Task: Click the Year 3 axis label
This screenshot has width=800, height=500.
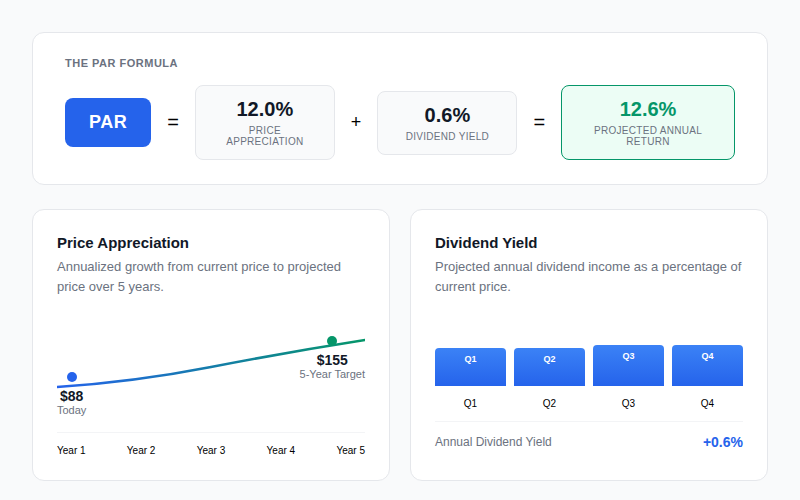Action: (211, 450)
